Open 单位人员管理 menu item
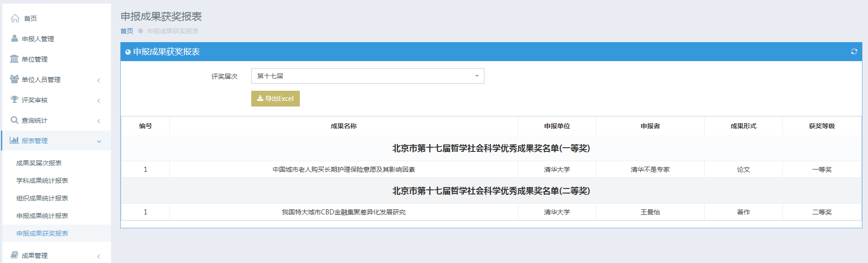 coord(41,80)
